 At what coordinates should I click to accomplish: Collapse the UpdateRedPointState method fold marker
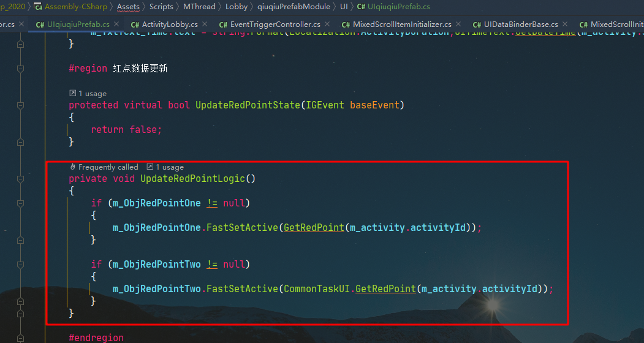point(21,105)
